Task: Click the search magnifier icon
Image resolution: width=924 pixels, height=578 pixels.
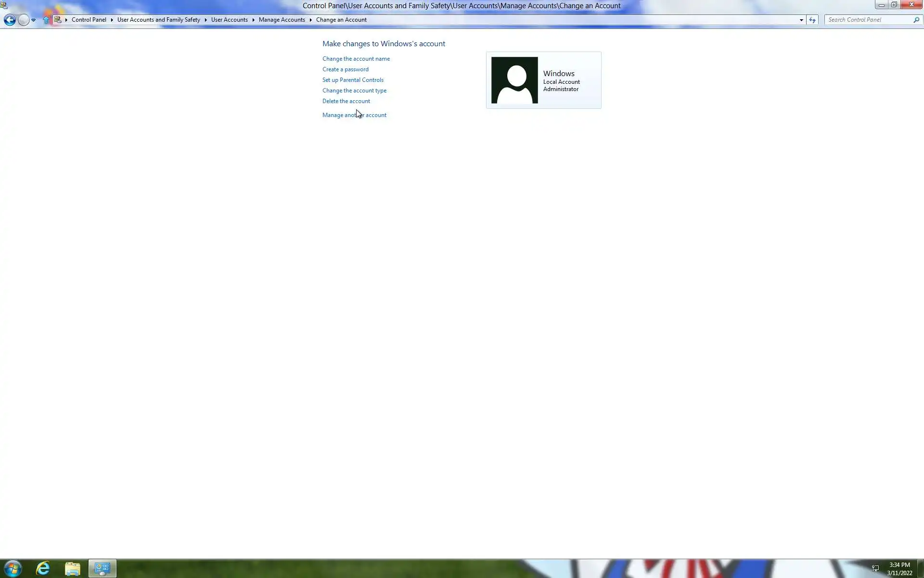Action: tap(916, 20)
